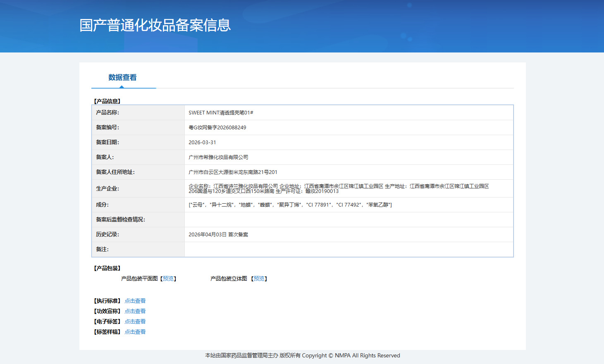Click the ingredients list starting with 云母
Viewport: 604px width, 364px height.
click(290, 205)
